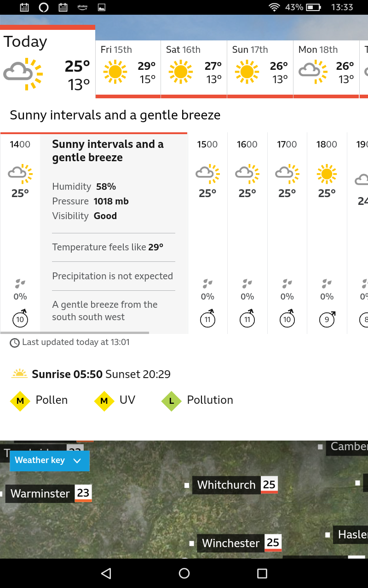The width and height of the screenshot is (368, 588).
Task: Tap the wind speed 11 icon under 1500
Action: pos(207,318)
